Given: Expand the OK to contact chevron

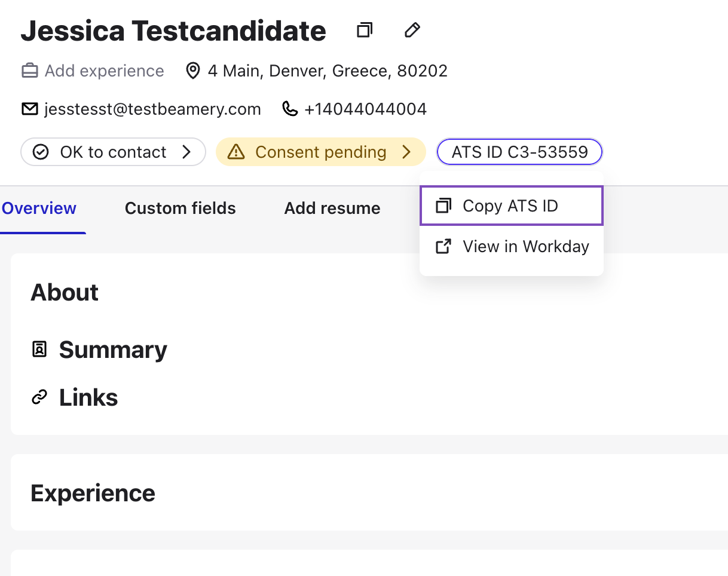Looking at the screenshot, I should [x=186, y=152].
